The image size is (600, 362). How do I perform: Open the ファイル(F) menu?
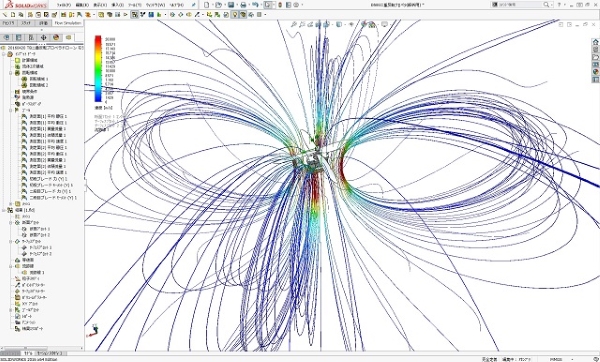(x=64, y=5)
